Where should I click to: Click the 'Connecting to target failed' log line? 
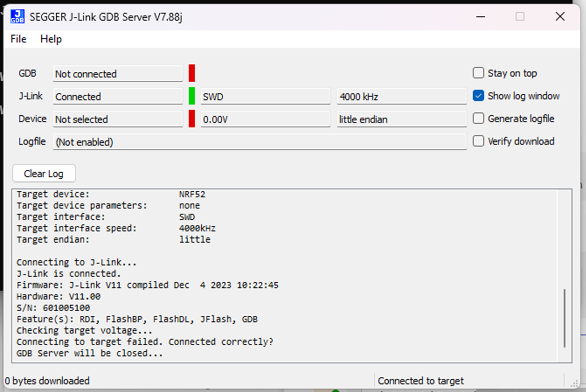click(x=145, y=342)
